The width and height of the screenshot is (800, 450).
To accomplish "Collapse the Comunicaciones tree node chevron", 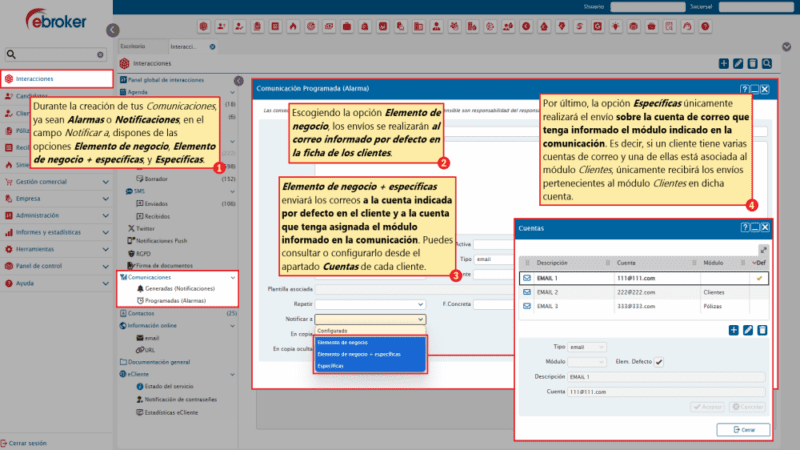I will coord(233,278).
